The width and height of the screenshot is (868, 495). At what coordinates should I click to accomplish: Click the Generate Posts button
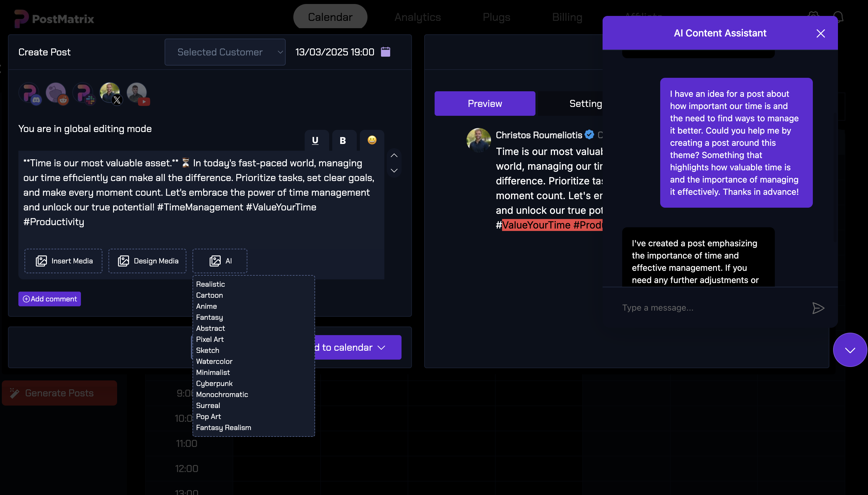pyautogui.click(x=59, y=393)
